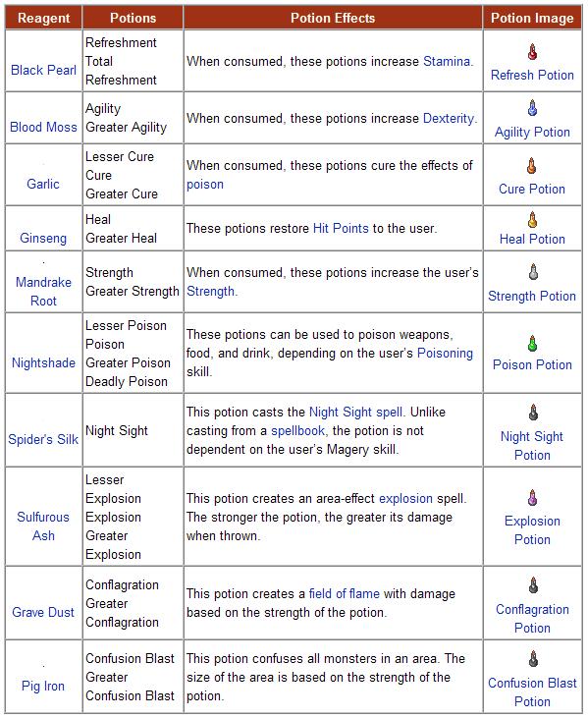Click the yellow Heal Potion bottle icon
The height and width of the screenshot is (718, 588).
click(532, 220)
